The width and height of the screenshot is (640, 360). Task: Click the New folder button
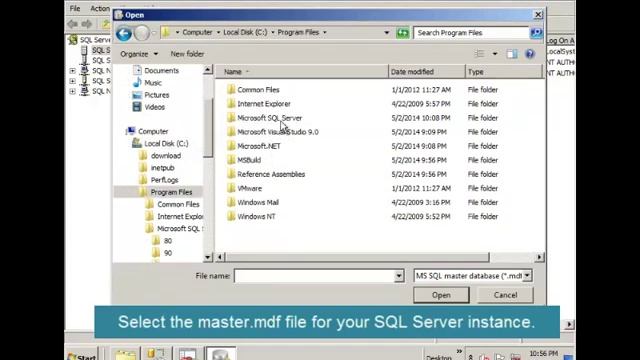coord(187,54)
